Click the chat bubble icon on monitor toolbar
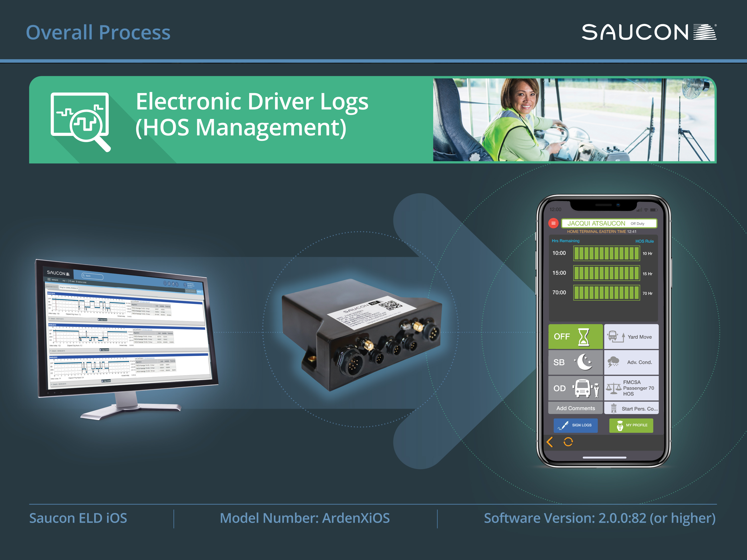 pyautogui.click(x=165, y=283)
